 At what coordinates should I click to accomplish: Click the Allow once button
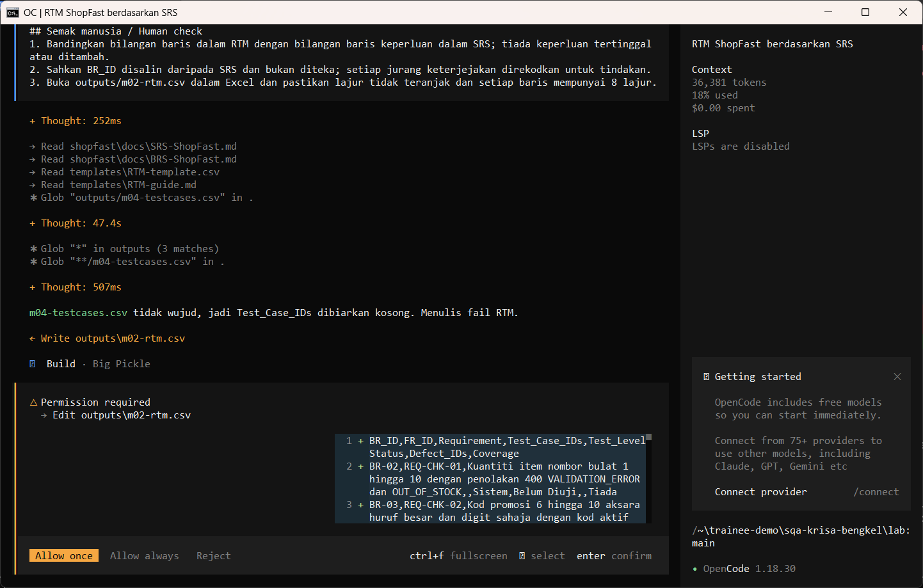point(64,555)
